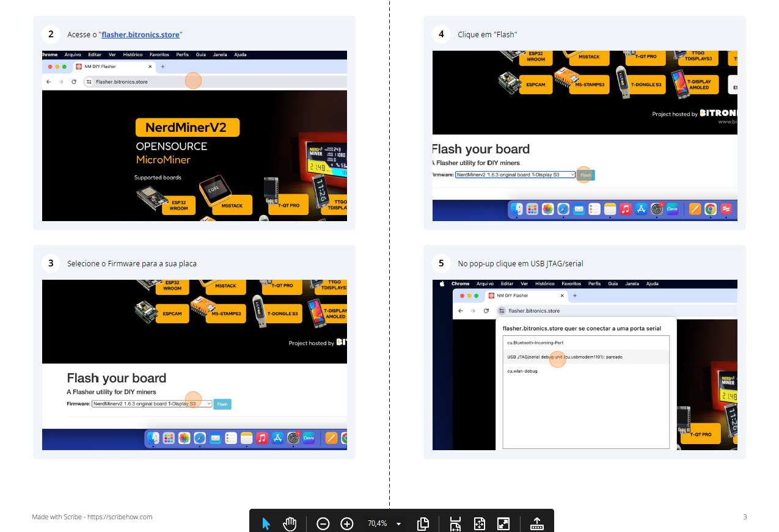Click Launchpad icon in step 4 dock
779x532 pixels.
(x=532, y=209)
